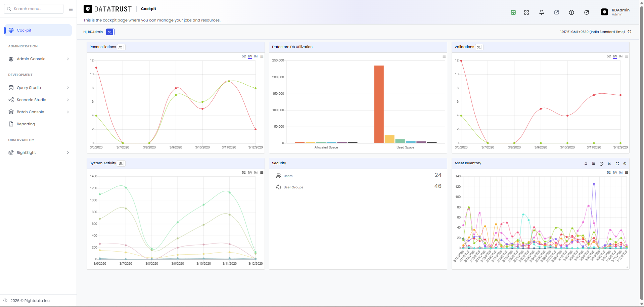Select 5D range in Reconciliations chart
This screenshot has height=307, width=644.
click(244, 56)
